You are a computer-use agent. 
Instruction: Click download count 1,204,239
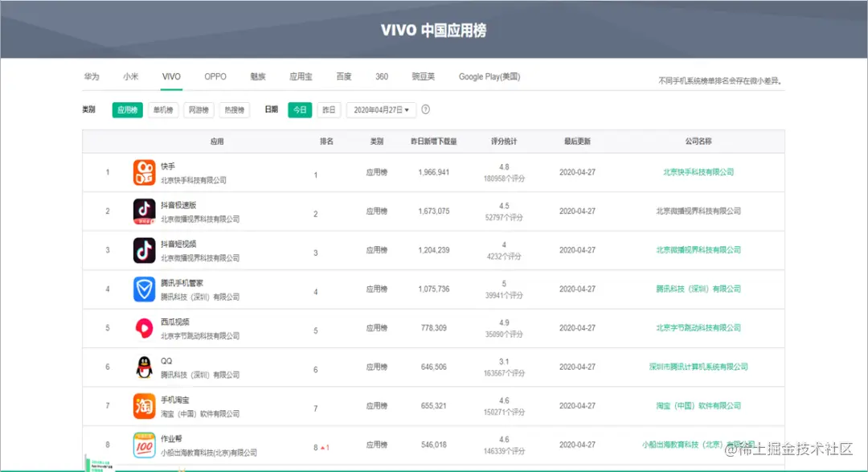point(434,250)
